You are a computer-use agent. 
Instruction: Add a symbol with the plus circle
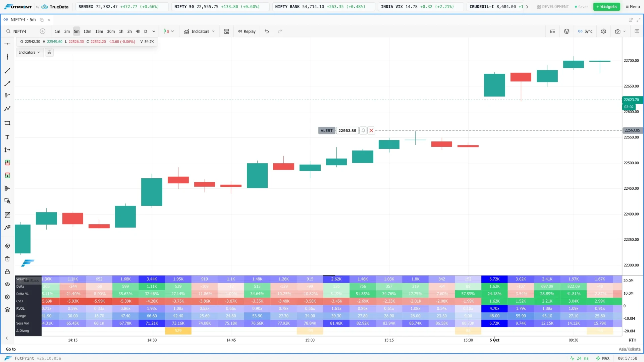point(43,31)
